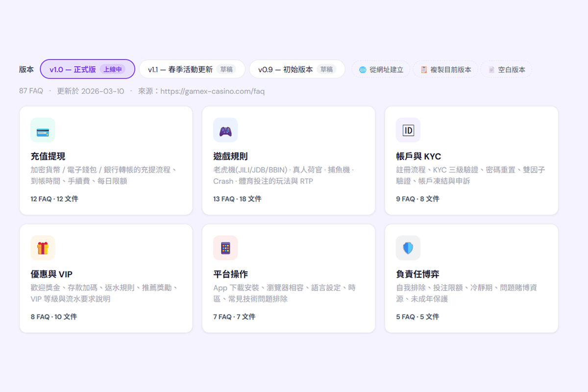Click the phone icon for 平台操作
Screen dimensions: 588x392
click(225, 248)
